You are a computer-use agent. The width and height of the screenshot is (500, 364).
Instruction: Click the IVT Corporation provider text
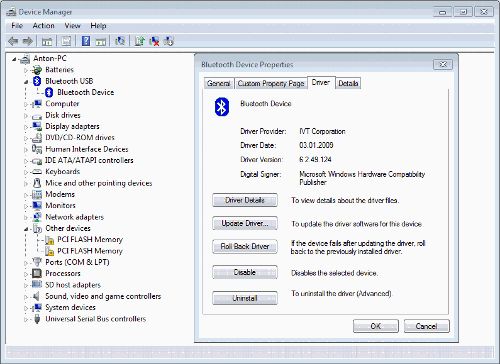(322, 131)
